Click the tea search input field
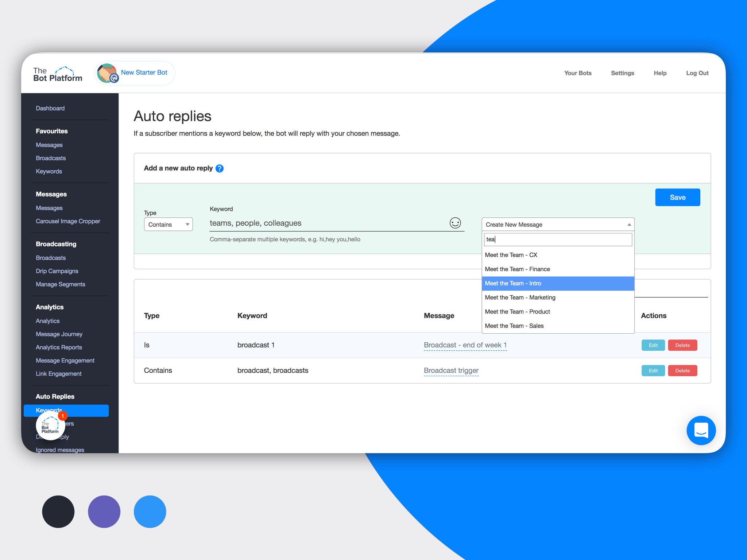Viewport: 747px width, 560px height. [x=557, y=239]
